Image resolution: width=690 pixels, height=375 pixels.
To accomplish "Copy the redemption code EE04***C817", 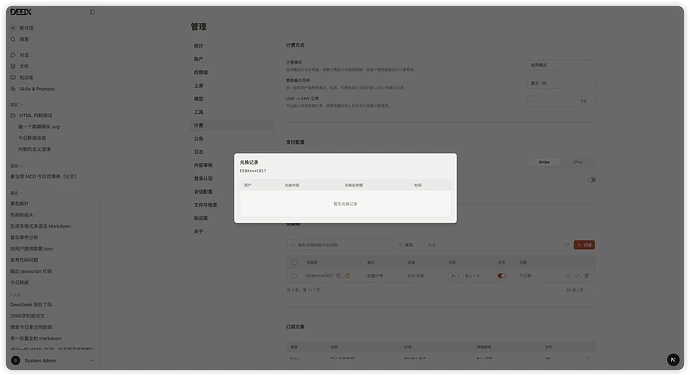I will (x=339, y=276).
